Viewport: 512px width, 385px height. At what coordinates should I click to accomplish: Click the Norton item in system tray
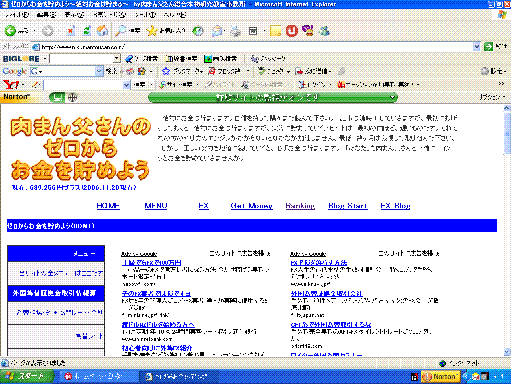point(441,377)
